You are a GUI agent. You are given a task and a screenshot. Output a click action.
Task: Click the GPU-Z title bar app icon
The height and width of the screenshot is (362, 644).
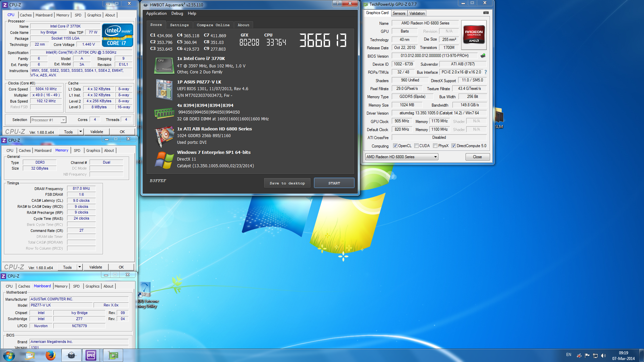tap(366, 4)
